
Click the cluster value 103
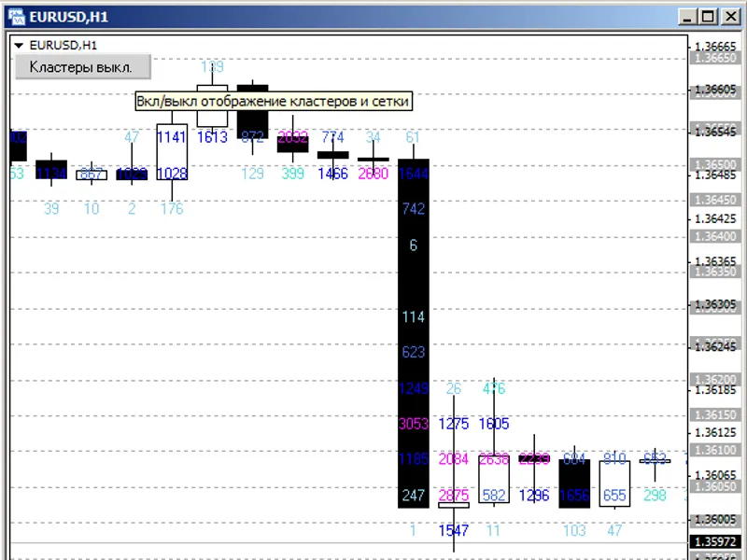click(574, 530)
